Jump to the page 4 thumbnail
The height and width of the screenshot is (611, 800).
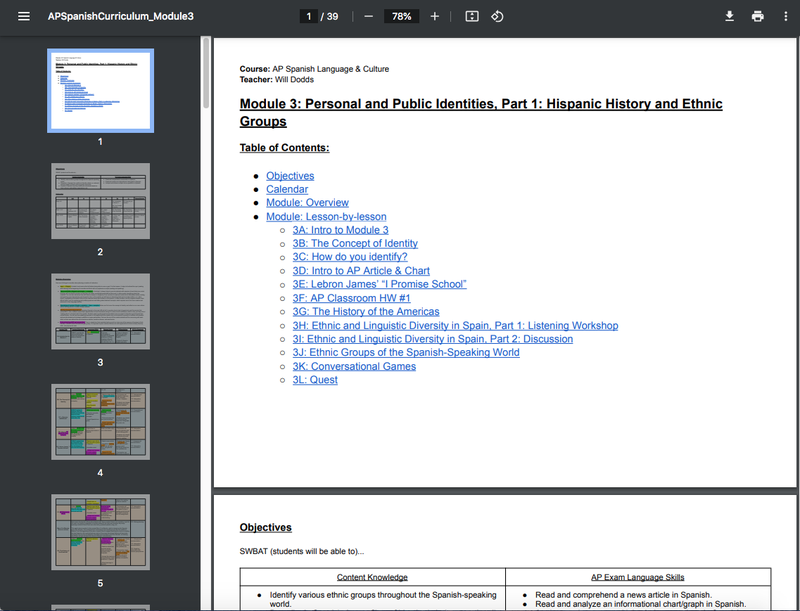[x=100, y=421]
